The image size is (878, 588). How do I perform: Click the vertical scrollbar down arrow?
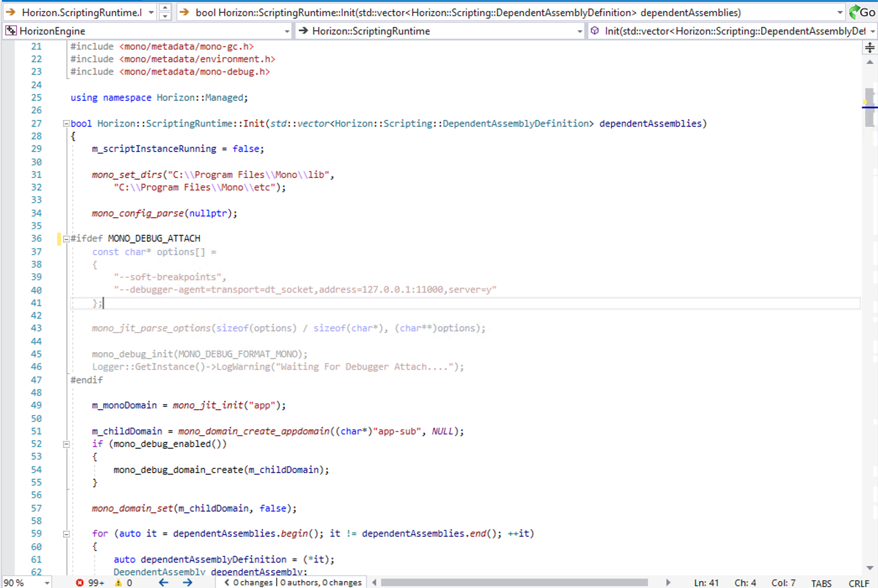[x=869, y=568]
